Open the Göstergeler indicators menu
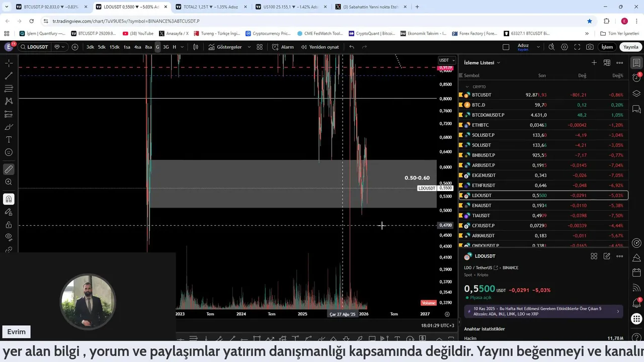Screen dimensions: 644x362 point(225,47)
